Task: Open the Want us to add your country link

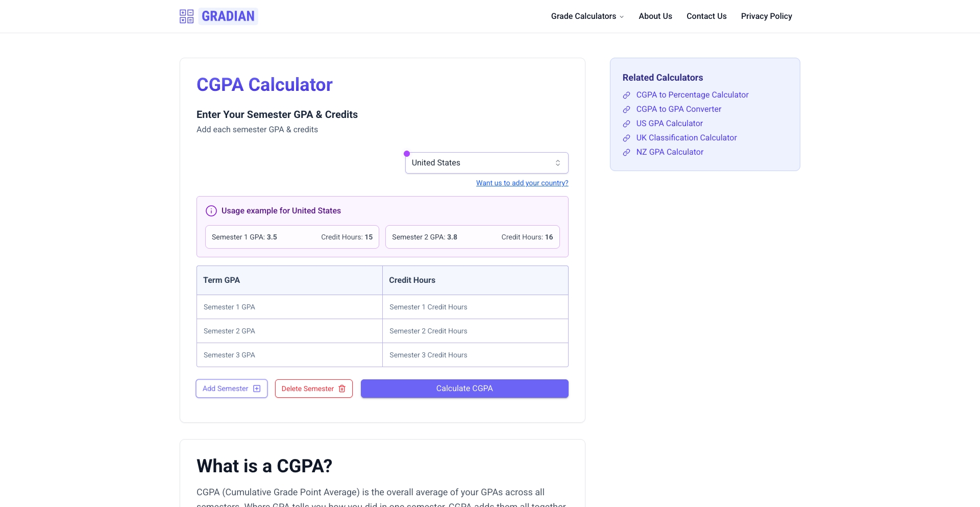Action: (x=522, y=183)
